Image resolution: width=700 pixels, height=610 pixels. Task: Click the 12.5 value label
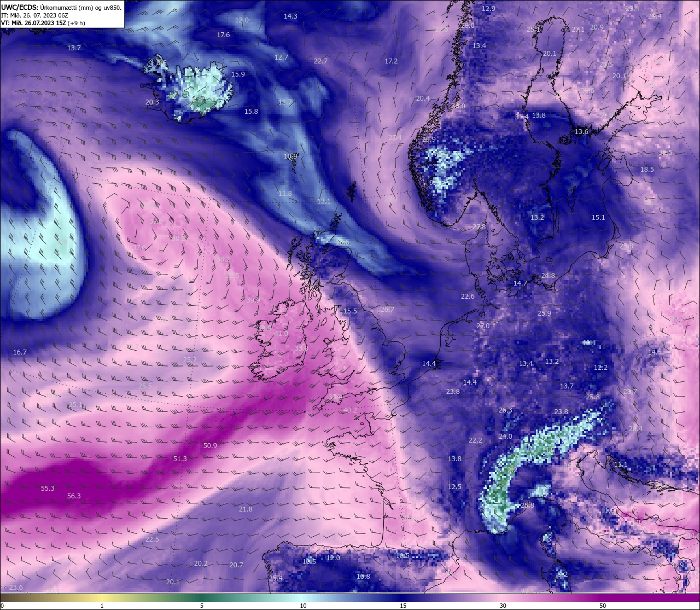click(x=454, y=486)
